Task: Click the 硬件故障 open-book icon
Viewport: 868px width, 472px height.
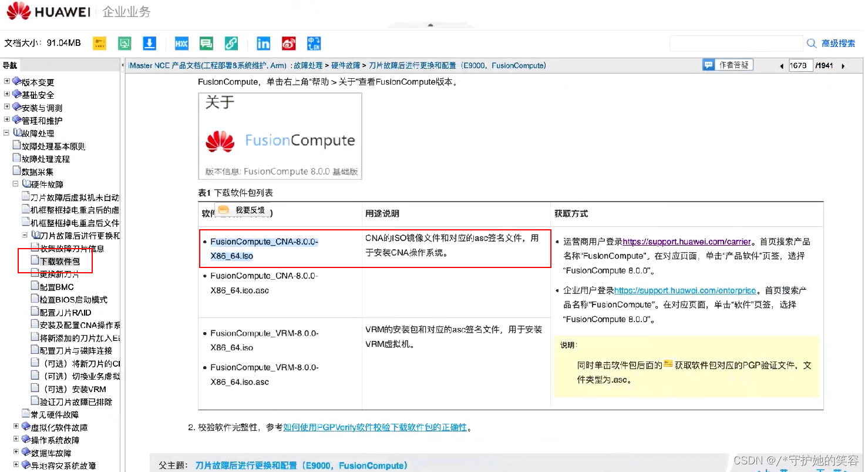Action: [26, 184]
